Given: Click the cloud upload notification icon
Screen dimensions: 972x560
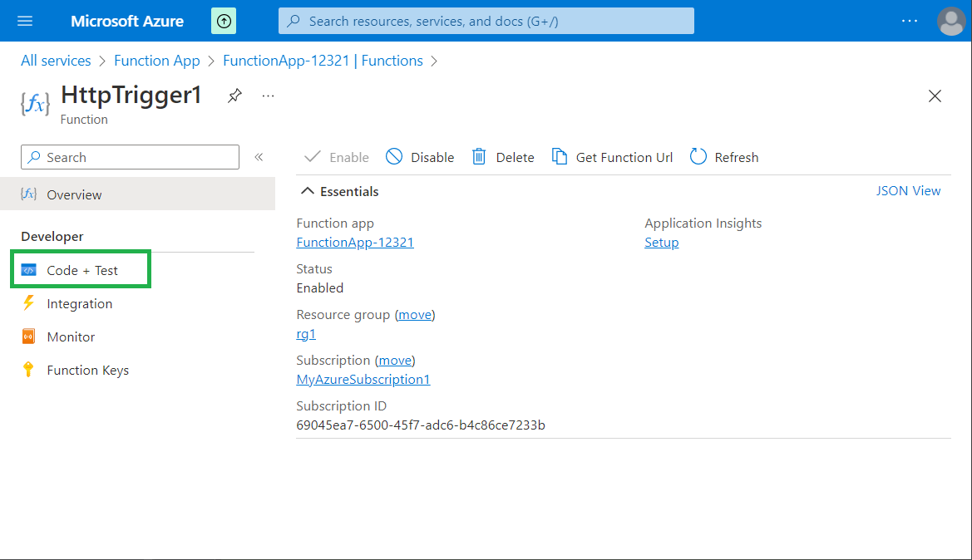Looking at the screenshot, I should 224,21.
